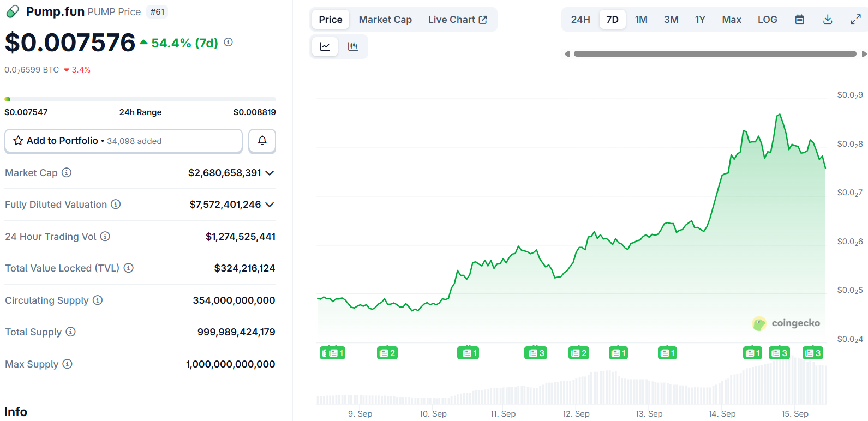Click the 13. Sep axis label
Screen dimensions: 868x421
point(649,414)
